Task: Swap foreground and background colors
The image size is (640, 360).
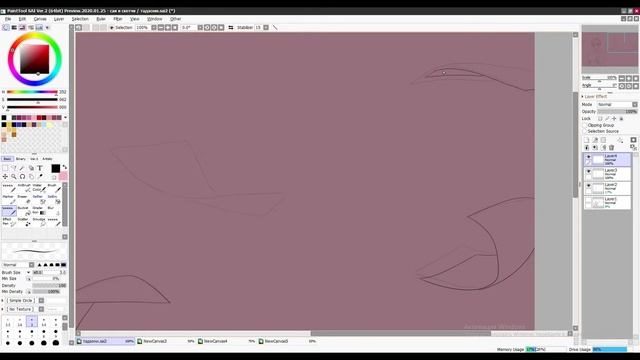Action: click(x=64, y=167)
